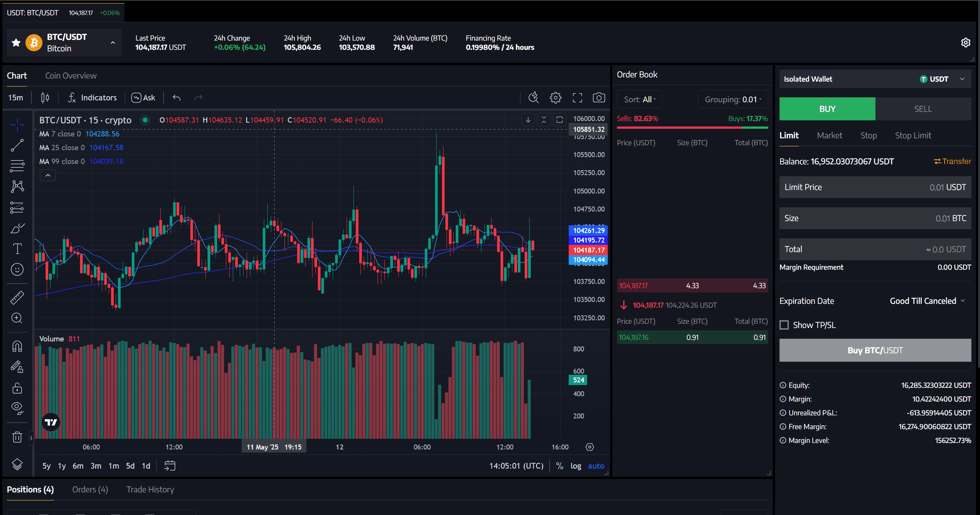Redo the chart action
The height and width of the screenshot is (515, 980).
coord(198,98)
